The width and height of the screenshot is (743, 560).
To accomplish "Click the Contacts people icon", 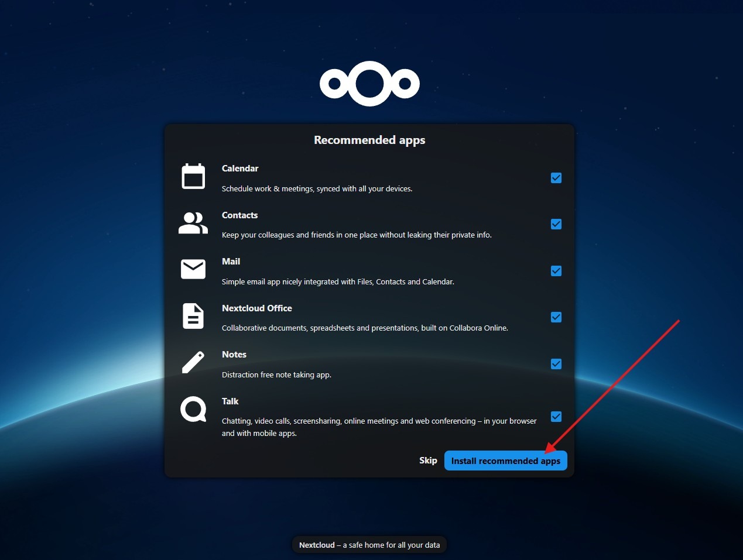I will 193,223.
